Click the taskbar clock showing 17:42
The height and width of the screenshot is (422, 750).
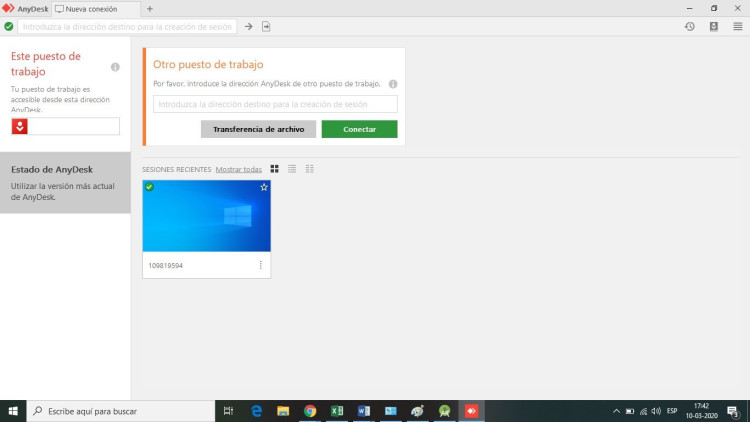point(701,411)
